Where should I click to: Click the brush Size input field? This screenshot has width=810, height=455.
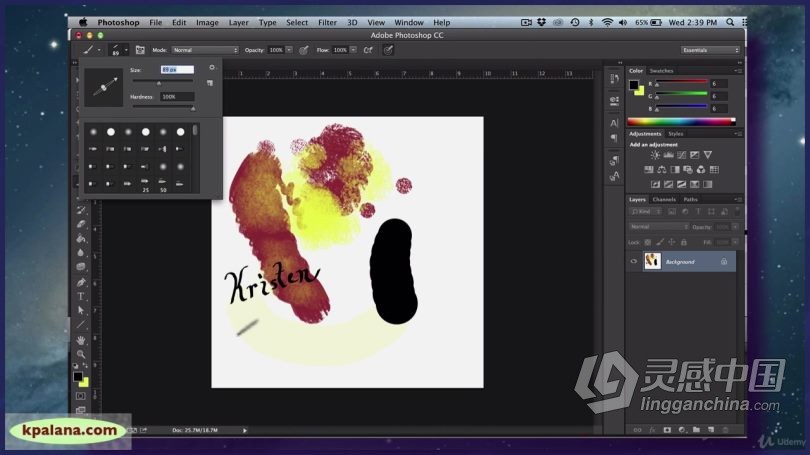point(177,69)
